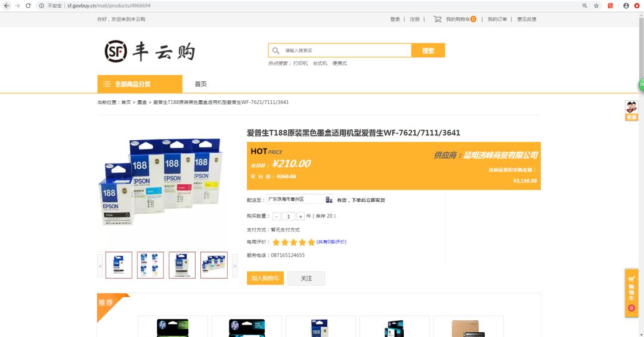
Task: Reload the page with the refresh icon
Action: coord(29,6)
